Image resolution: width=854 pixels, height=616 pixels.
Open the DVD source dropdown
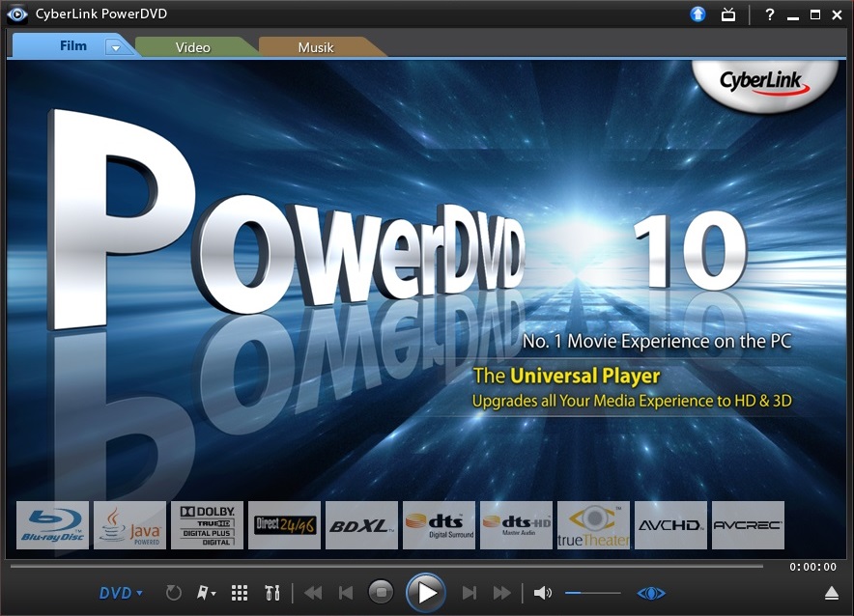(x=121, y=593)
